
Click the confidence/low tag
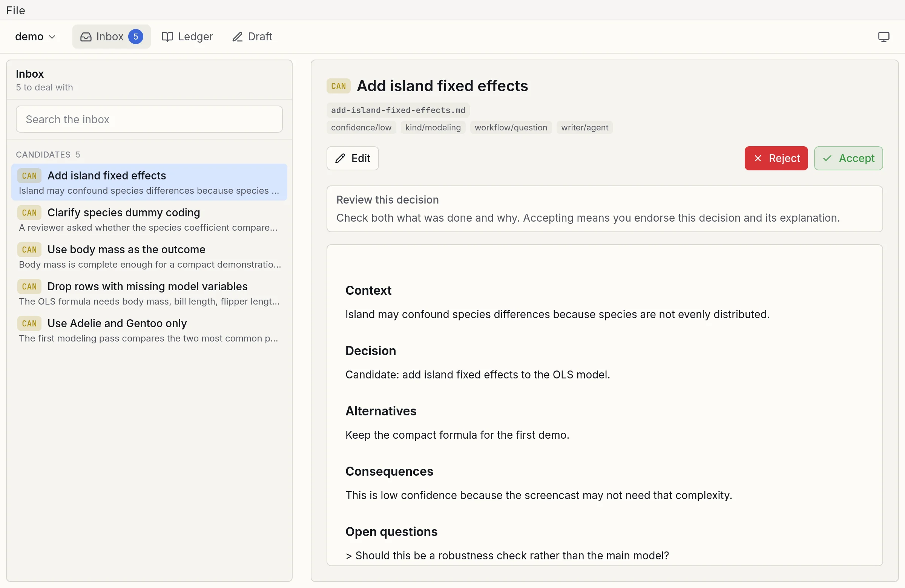361,127
